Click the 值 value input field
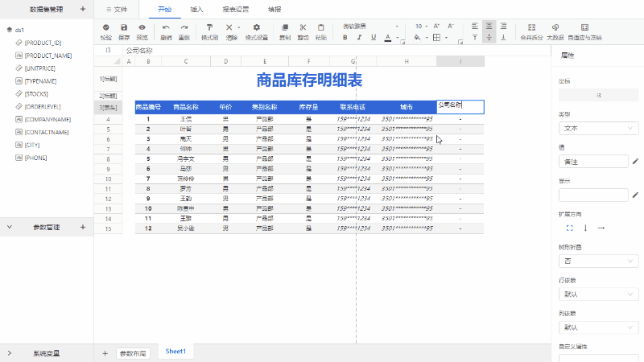The width and height of the screenshot is (644, 362). [593, 162]
